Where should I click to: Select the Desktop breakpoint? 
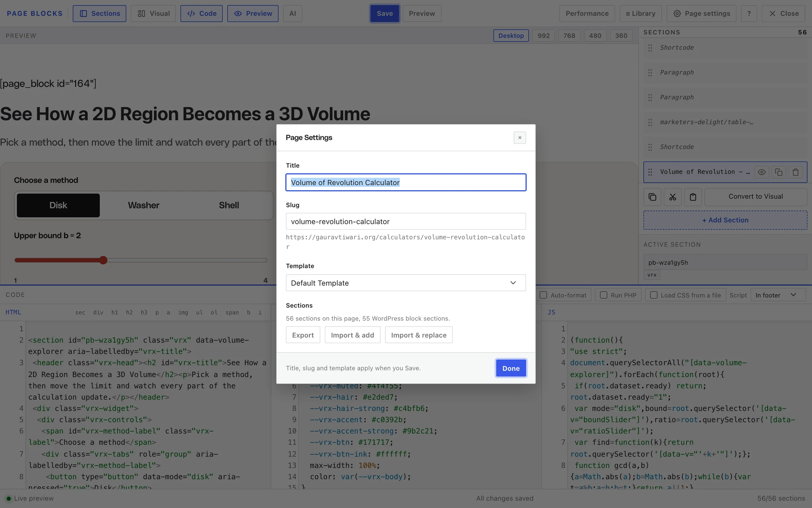tap(511, 36)
